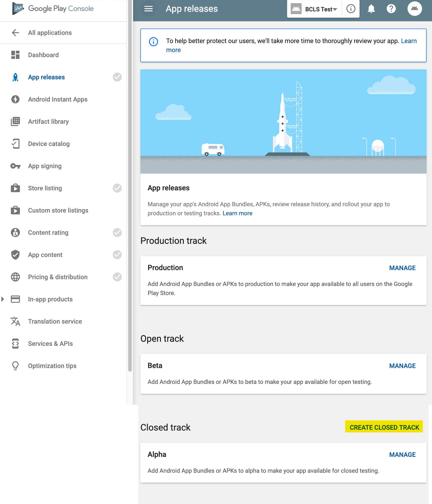Click Learn more under App releases description

237,213
